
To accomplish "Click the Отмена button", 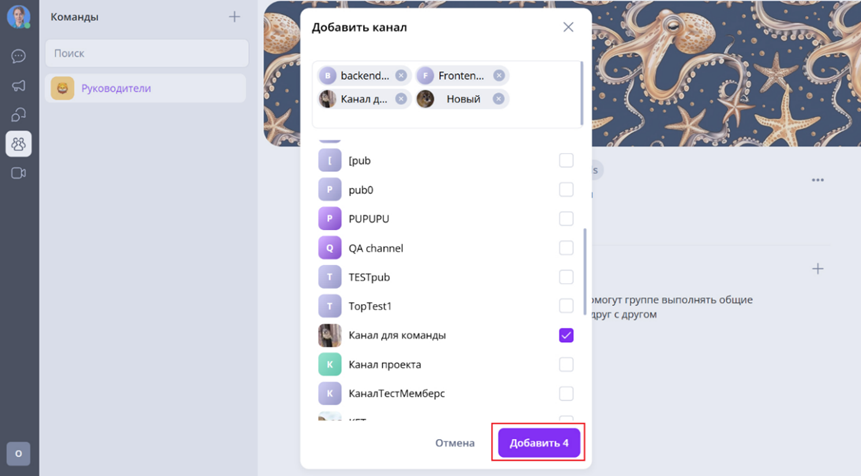I will pos(455,443).
